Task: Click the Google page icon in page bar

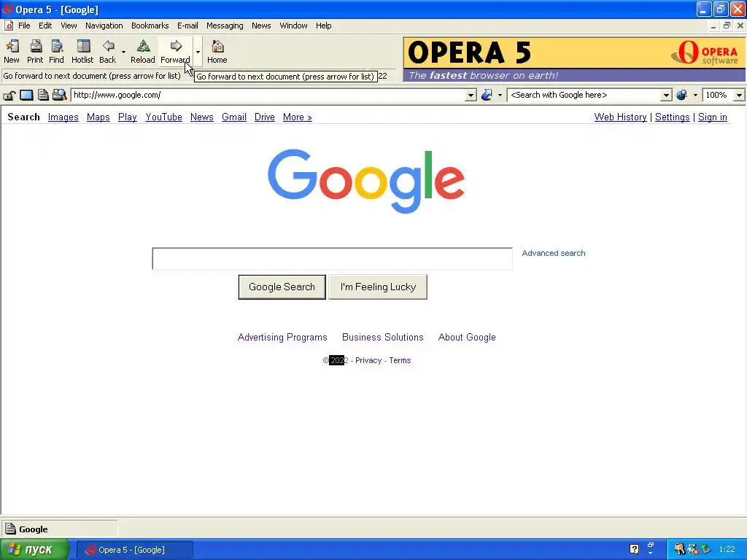Action: pos(10,529)
